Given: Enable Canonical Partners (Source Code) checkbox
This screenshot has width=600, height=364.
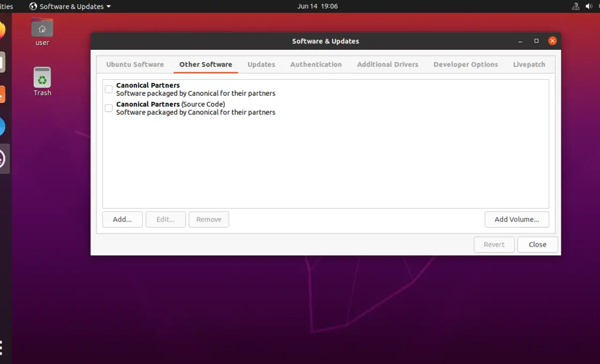Looking at the screenshot, I should [109, 108].
